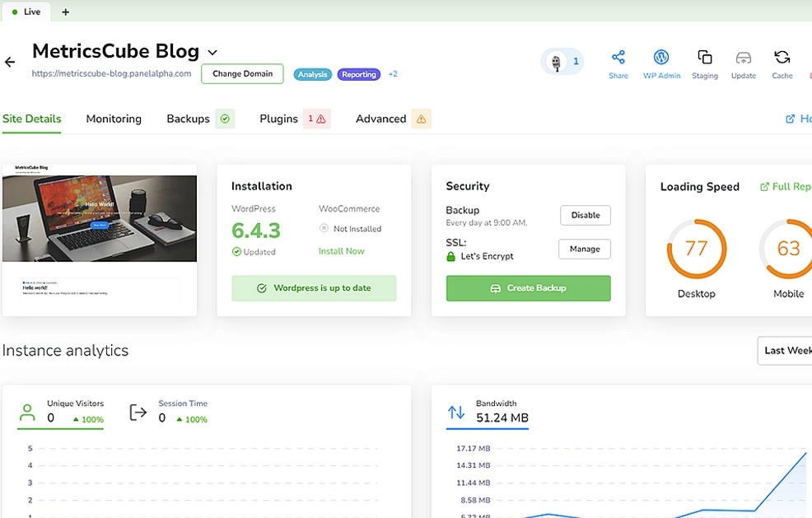This screenshot has width=812, height=518.
Task: Click the Disable backup button
Action: click(x=586, y=215)
